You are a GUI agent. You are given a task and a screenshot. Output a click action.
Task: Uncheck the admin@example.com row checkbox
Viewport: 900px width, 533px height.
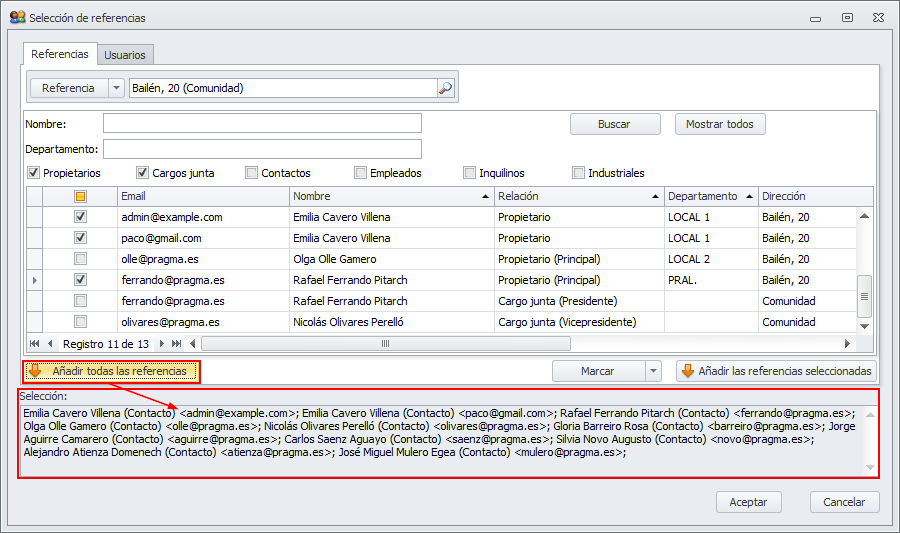pos(80,217)
